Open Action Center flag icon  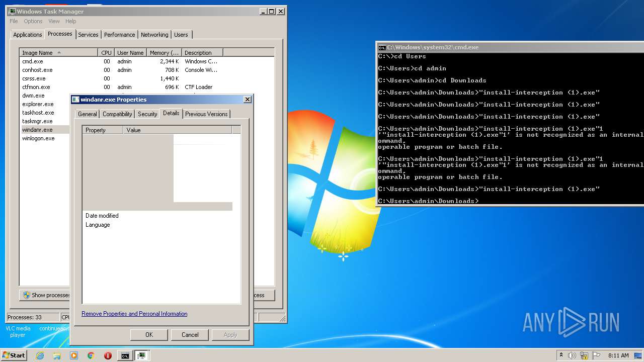click(596, 355)
